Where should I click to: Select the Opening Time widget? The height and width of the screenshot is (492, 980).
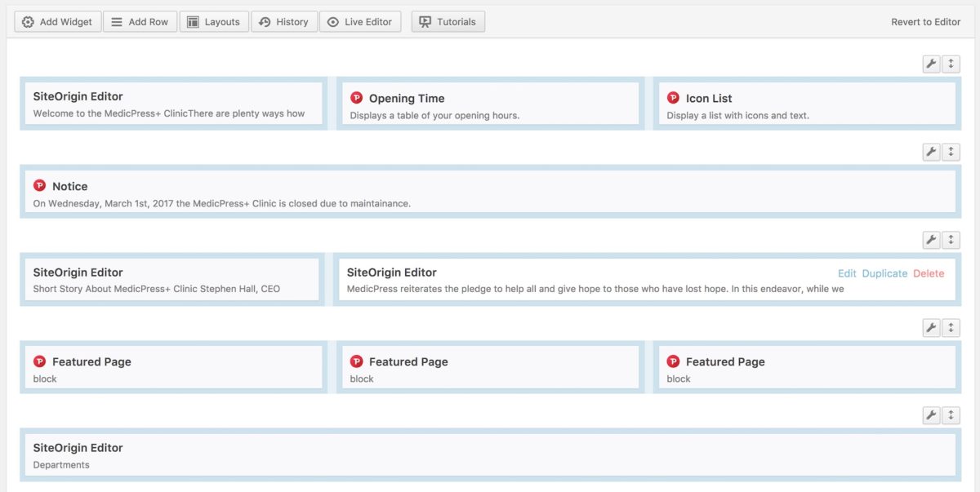coord(488,104)
